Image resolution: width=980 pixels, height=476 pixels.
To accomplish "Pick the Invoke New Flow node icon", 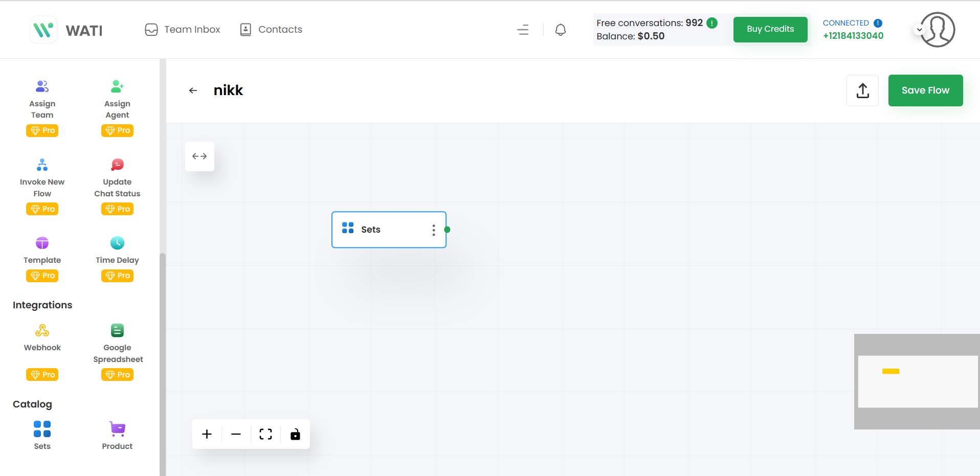I will click(x=42, y=165).
